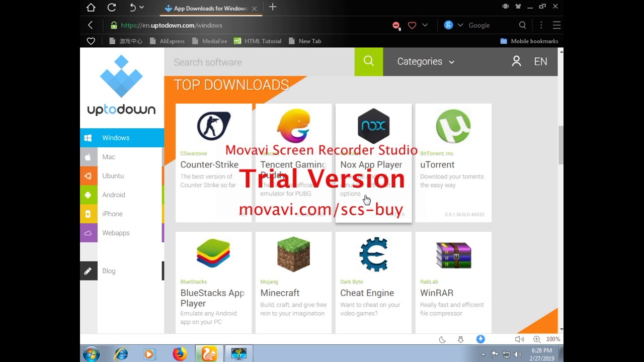This screenshot has width=644, height=362.
Task: Add page to favorites heart icon
Action: coord(412,25)
